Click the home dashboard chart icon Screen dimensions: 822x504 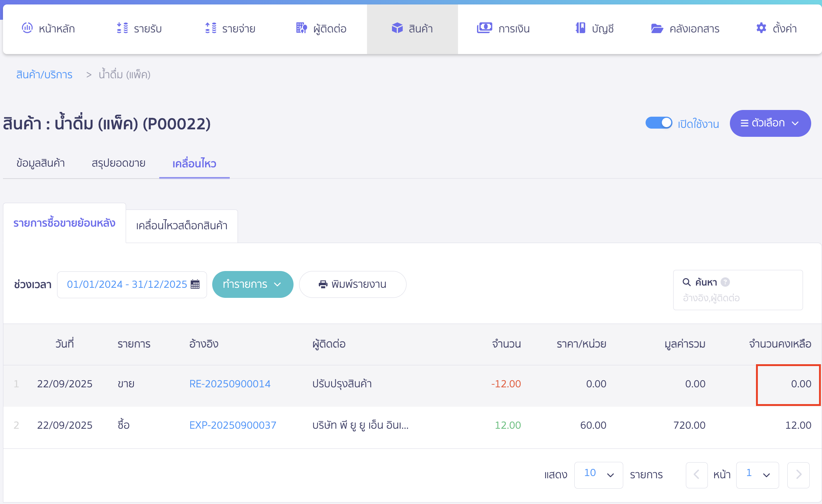coord(27,28)
